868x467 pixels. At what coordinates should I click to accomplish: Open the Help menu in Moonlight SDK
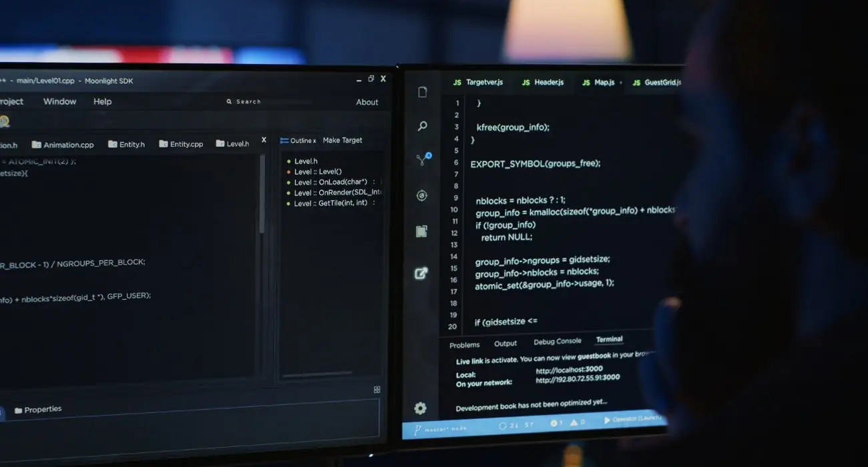tap(102, 101)
